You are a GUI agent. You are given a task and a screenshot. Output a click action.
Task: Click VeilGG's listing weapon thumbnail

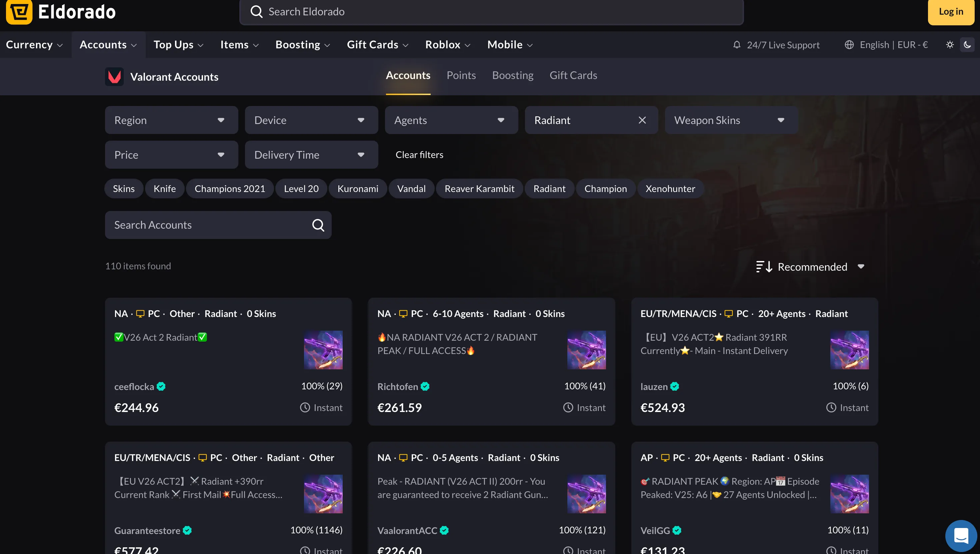850,494
